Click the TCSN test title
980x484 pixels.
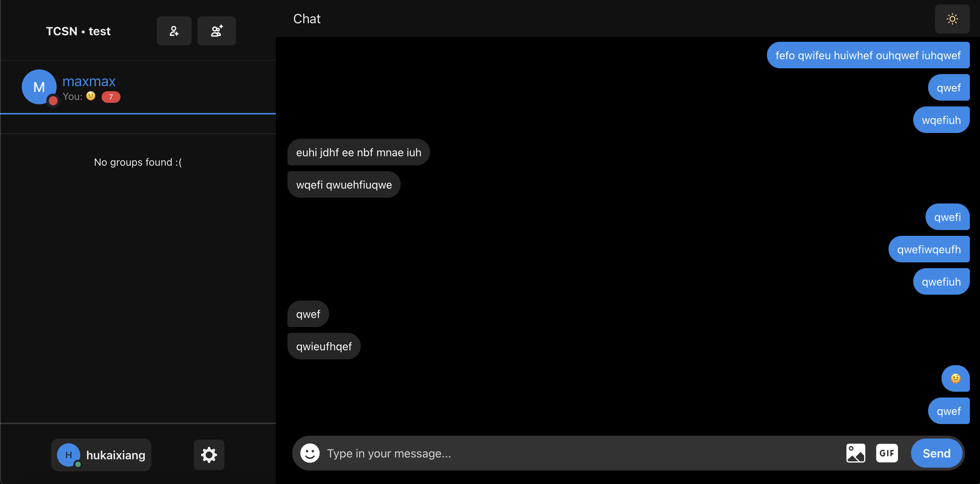tap(78, 31)
